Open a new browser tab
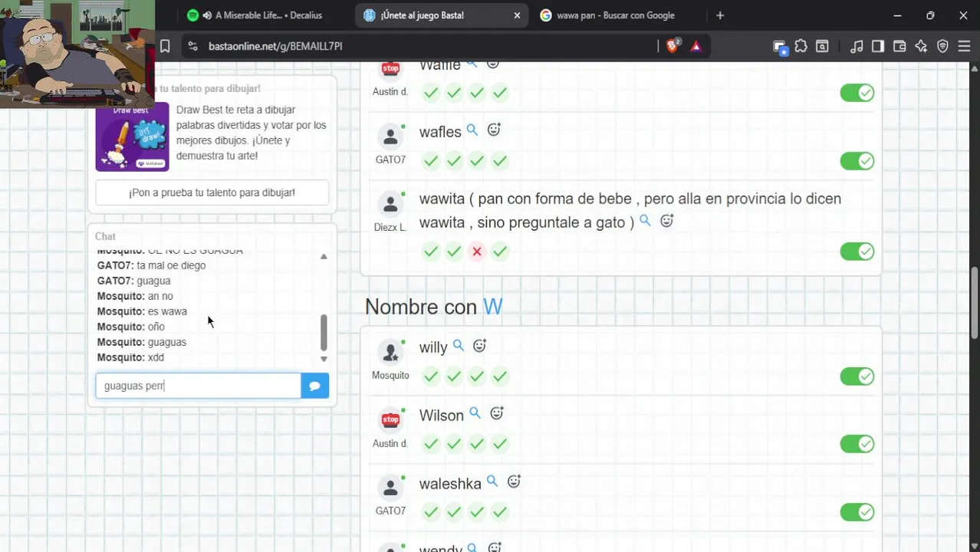 pos(719,15)
